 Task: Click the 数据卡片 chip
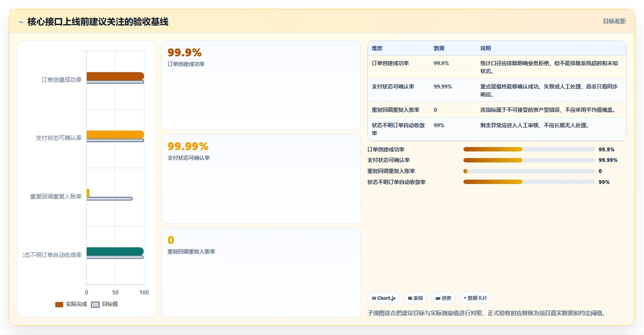click(x=475, y=298)
